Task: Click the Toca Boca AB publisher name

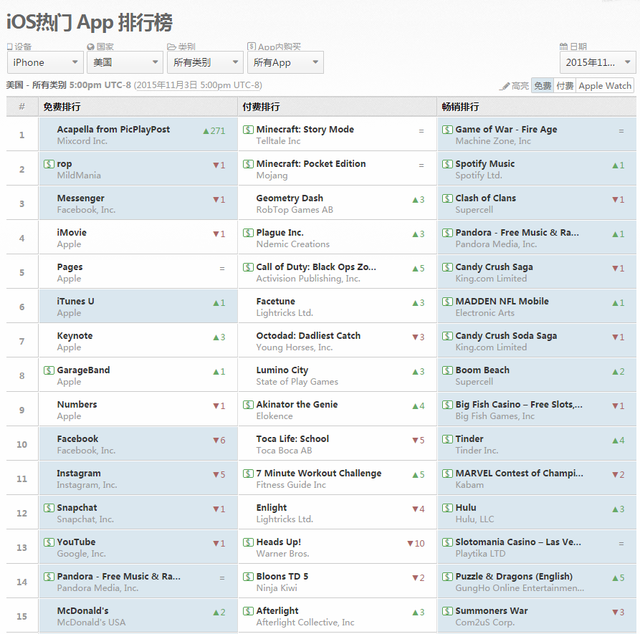Action: [284, 451]
